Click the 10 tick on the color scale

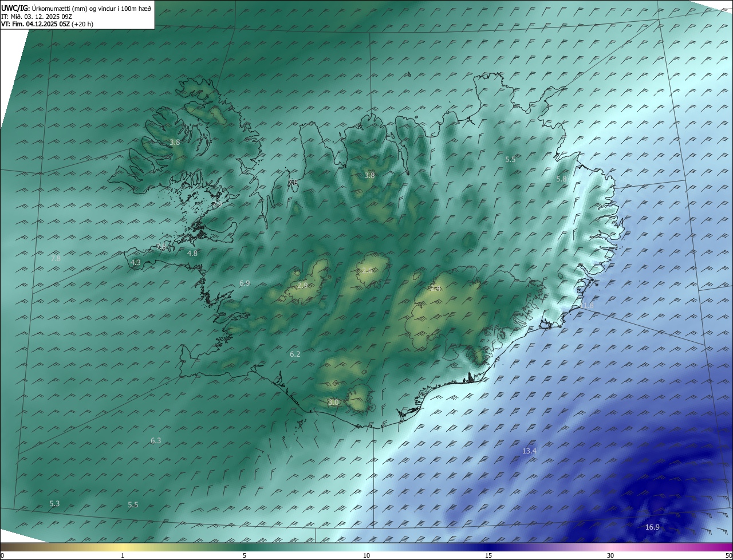[x=366, y=555]
